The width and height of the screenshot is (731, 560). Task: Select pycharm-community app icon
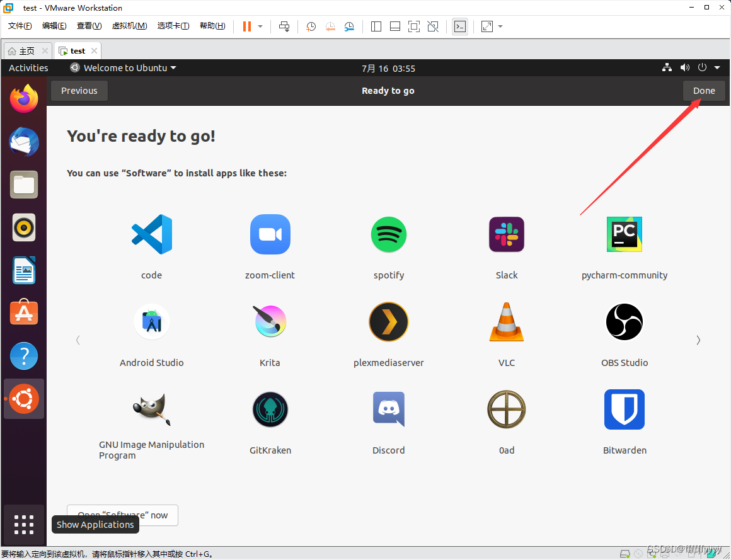pyautogui.click(x=625, y=234)
